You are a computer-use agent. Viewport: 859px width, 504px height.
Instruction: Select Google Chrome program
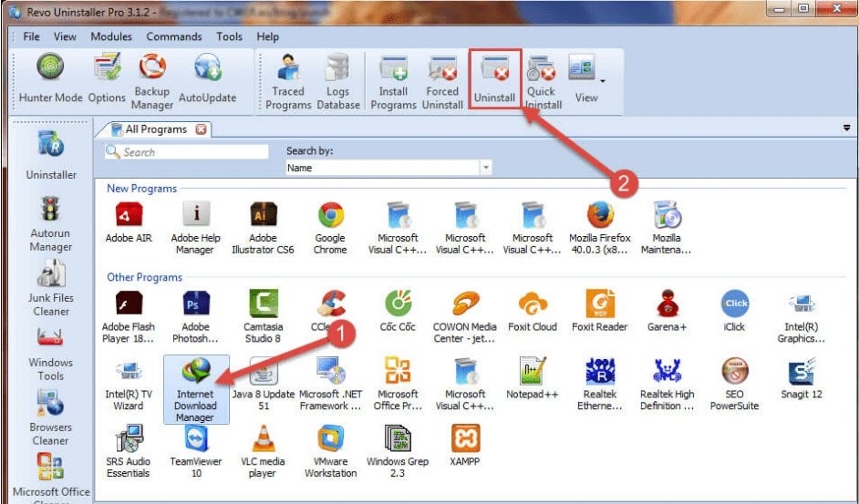point(330,228)
